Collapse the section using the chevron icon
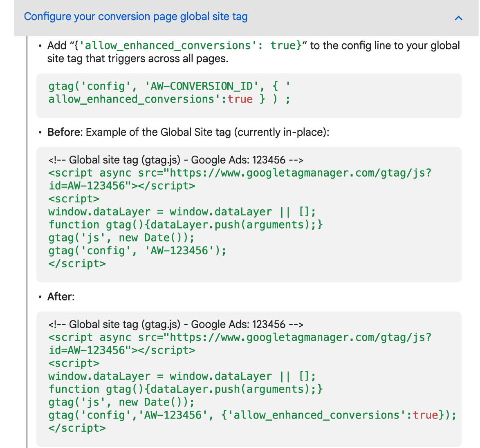 click(458, 18)
